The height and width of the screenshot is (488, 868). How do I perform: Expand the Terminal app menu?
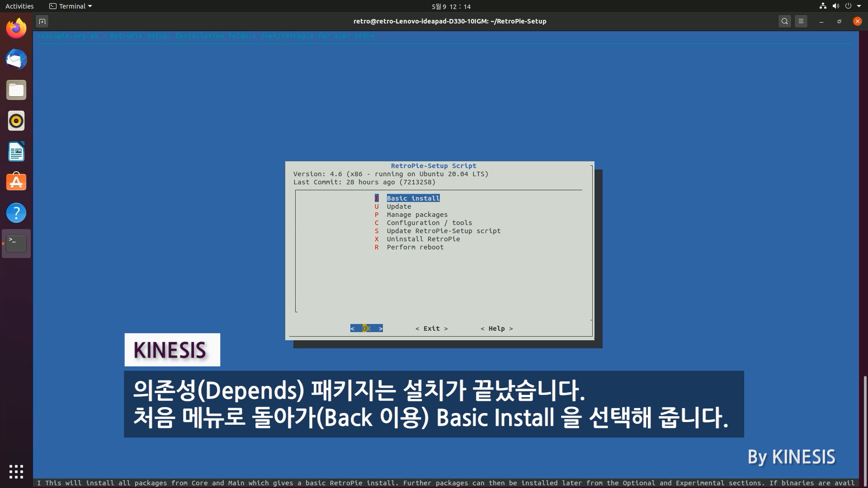coord(71,6)
